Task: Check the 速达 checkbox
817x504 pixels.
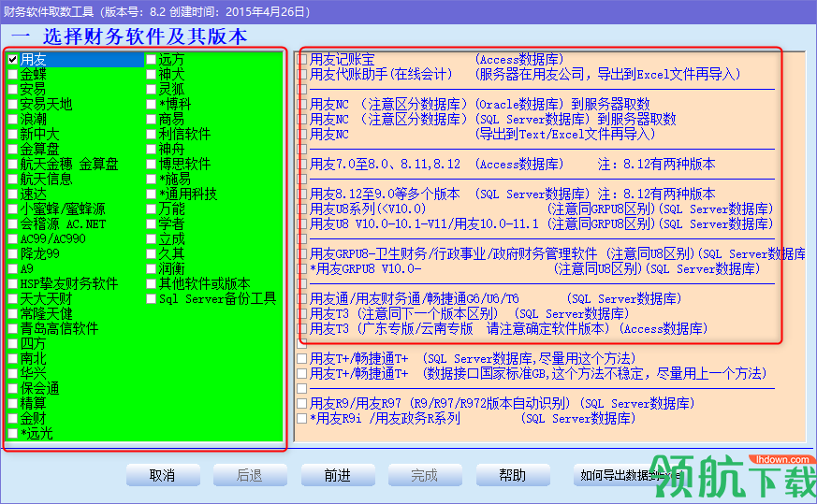Action: pyautogui.click(x=13, y=194)
